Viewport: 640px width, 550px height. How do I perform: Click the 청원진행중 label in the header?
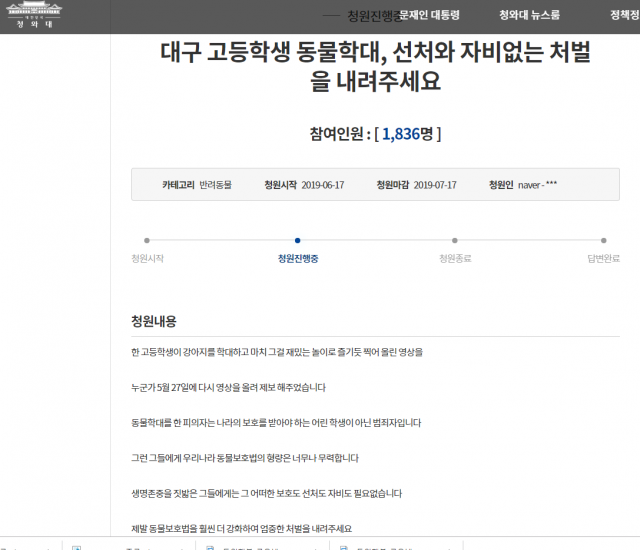coord(374,16)
